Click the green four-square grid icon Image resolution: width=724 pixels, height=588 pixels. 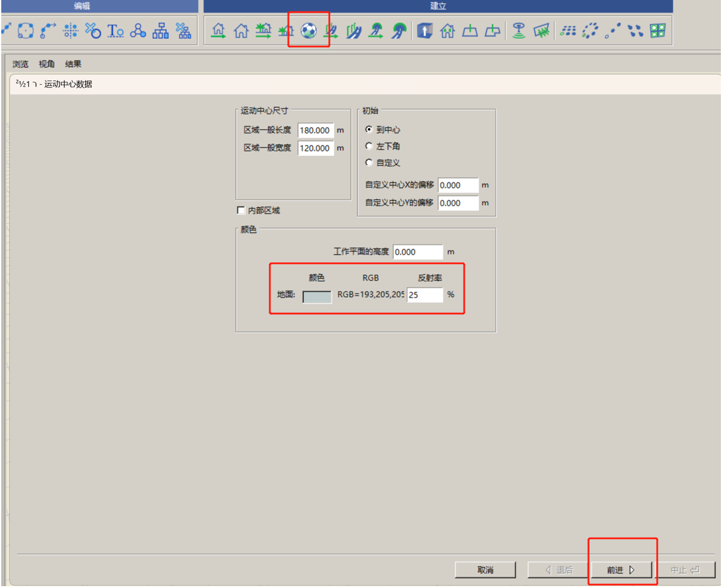[657, 31]
